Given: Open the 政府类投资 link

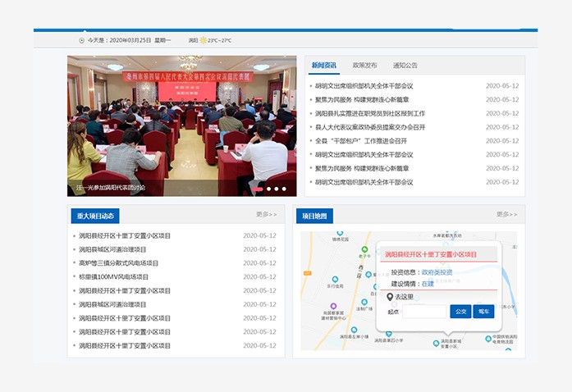Looking at the screenshot, I should point(437,272).
